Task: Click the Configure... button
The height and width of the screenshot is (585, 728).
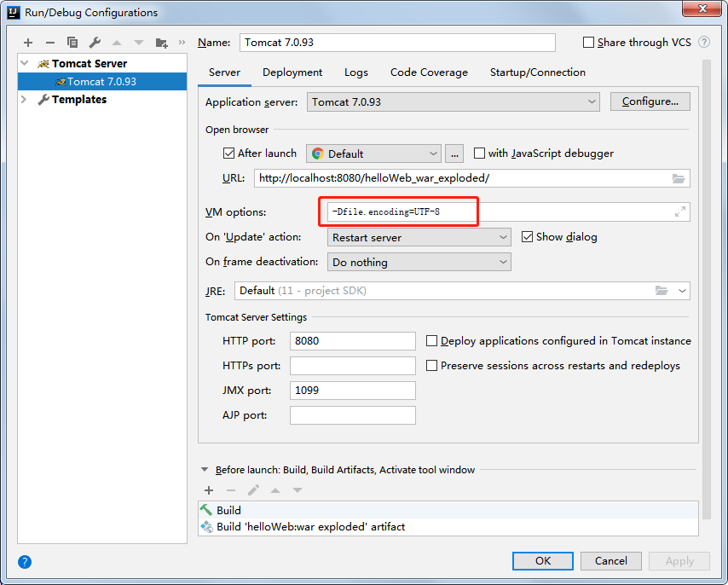Action: click(650, 101)
